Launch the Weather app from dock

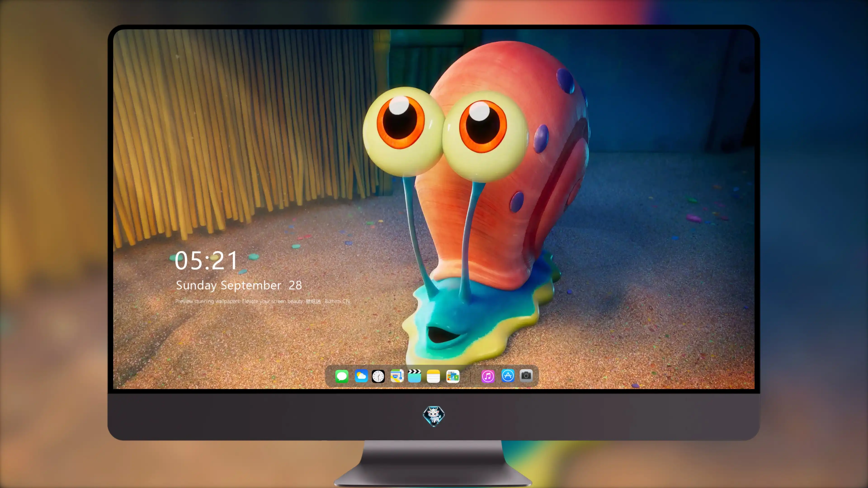tap(361, 376)
